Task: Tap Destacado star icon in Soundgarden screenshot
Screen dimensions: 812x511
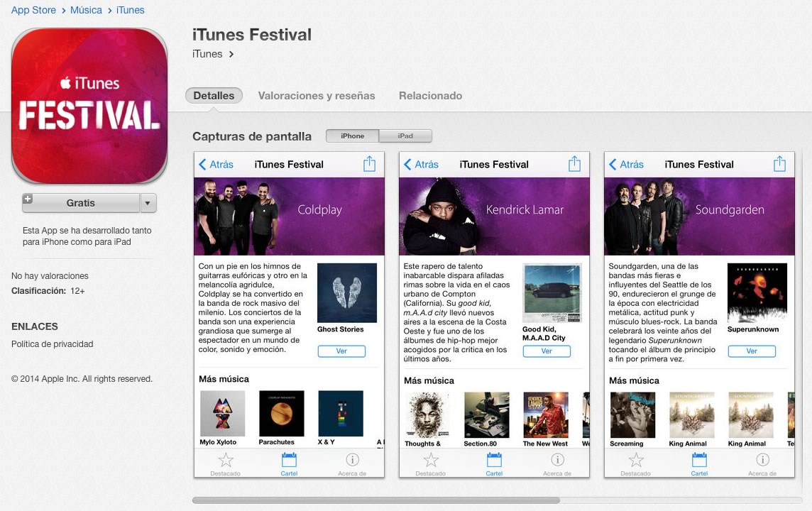Action: (x=636, y=460)
